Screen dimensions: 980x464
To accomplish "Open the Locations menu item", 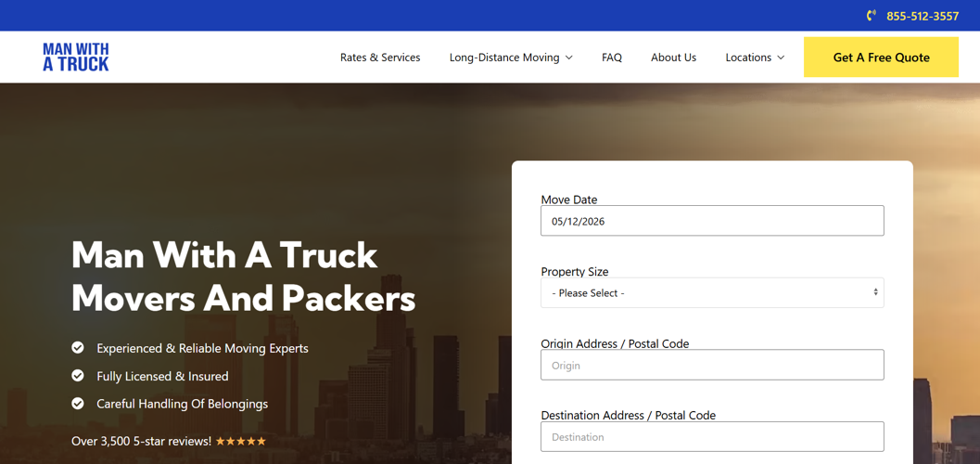I will coord(748,58).
